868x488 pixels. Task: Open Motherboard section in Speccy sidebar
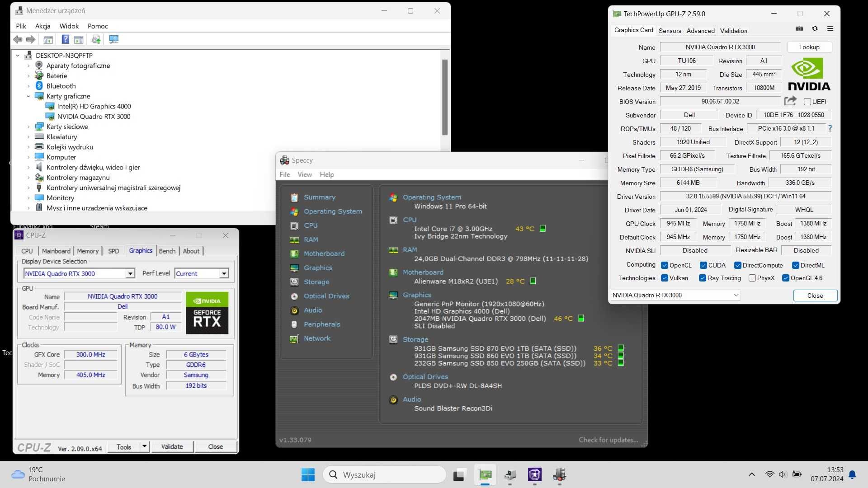[x=324, y=254]
